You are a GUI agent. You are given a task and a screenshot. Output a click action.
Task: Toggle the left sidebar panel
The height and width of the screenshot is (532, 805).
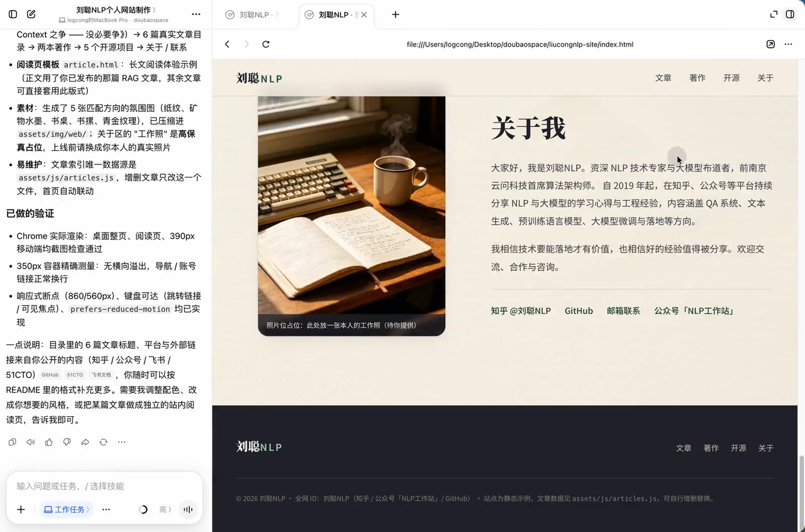13,14
